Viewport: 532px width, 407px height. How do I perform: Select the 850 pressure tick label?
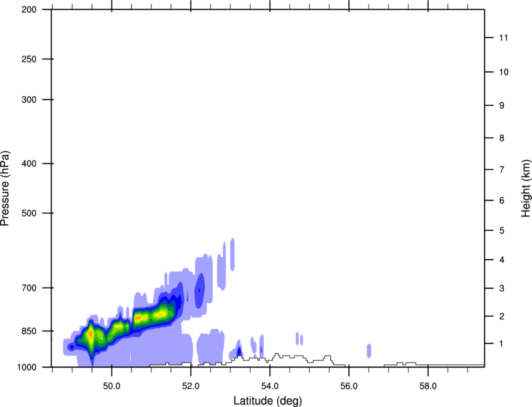(x=29, y=331)
